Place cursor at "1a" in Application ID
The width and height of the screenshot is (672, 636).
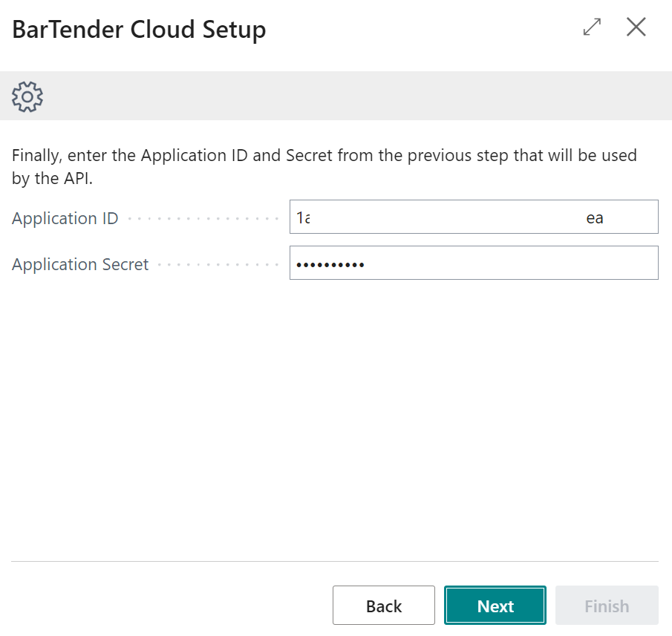(x=303, y=218)
